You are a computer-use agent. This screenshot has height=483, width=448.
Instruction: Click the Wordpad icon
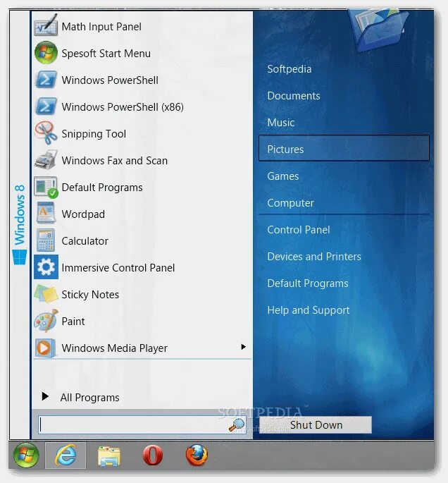point(46,213)
